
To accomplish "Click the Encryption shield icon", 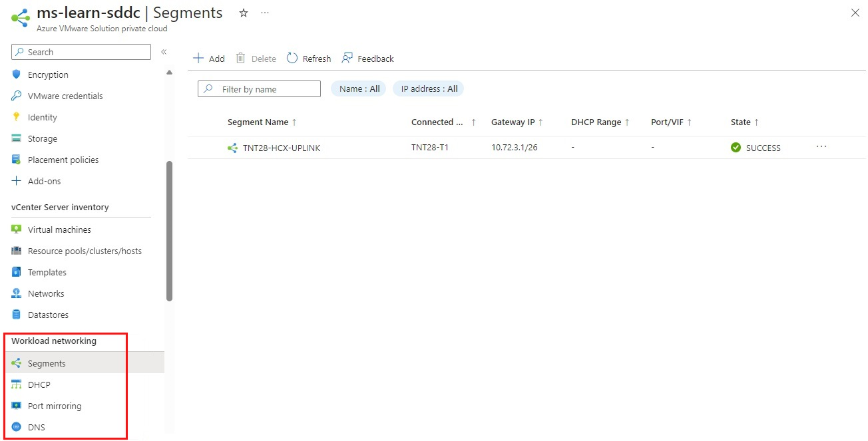I will click(x=17, y=74).
